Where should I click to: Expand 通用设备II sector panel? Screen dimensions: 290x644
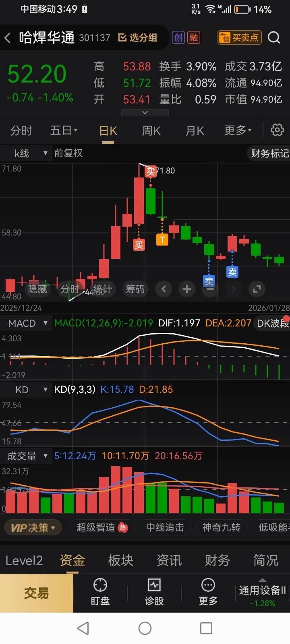tap(263, 593)
